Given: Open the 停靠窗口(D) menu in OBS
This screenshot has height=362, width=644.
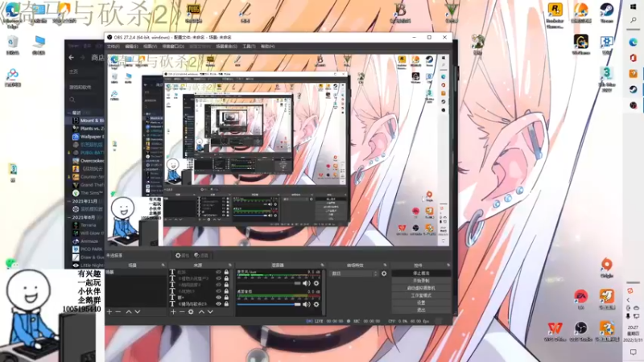Looking at the screenshot, I should coord(173,47).
